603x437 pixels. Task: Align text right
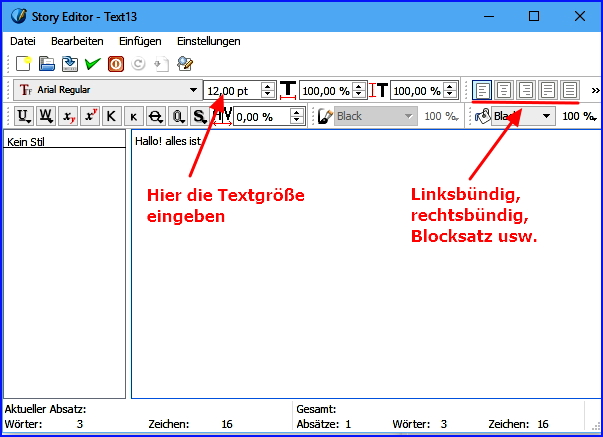point(526,90)
